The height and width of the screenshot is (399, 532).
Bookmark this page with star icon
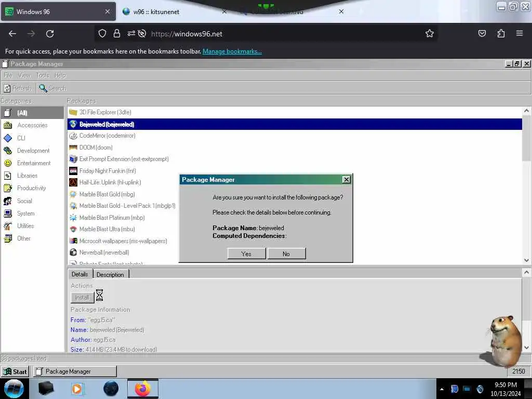(x=430, y=34)
